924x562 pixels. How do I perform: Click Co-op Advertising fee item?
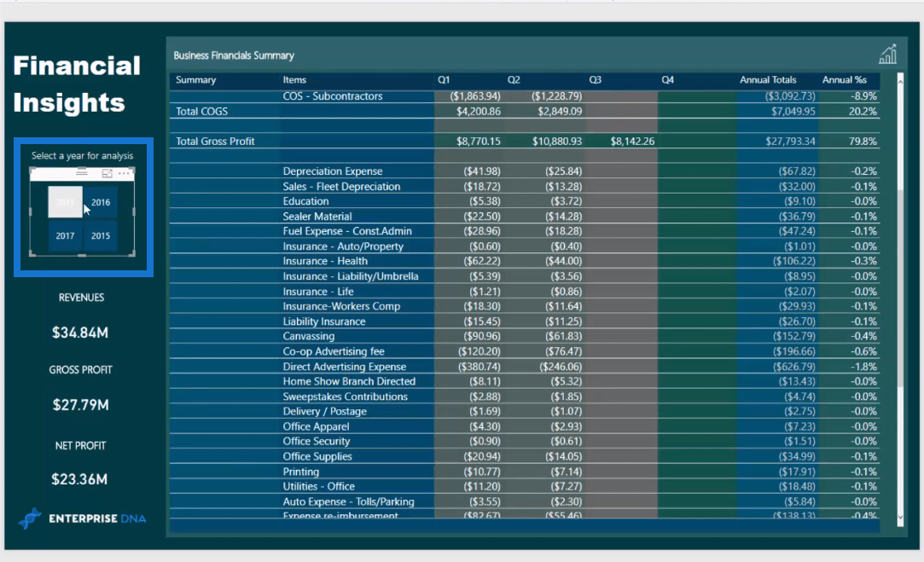click(x=334, y=351)
